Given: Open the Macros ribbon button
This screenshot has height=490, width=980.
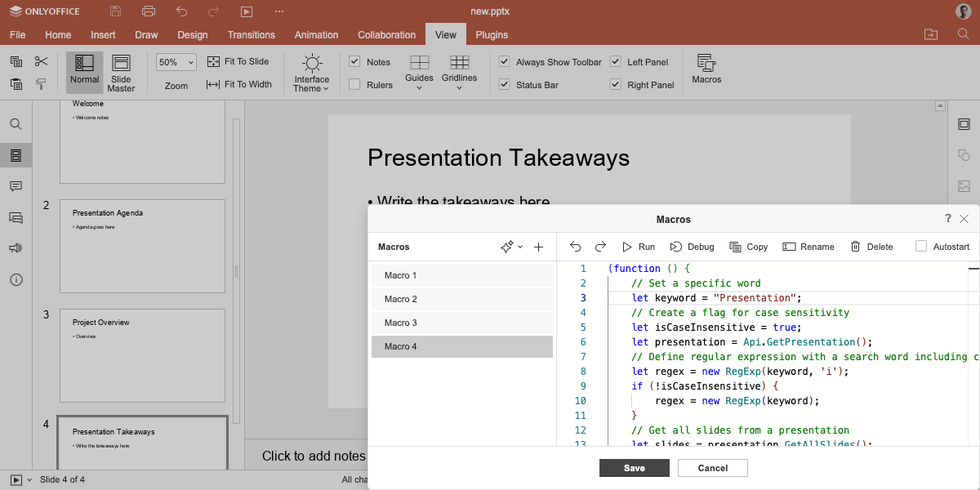Looking at the screenshot, I should (x=706, y=69).
